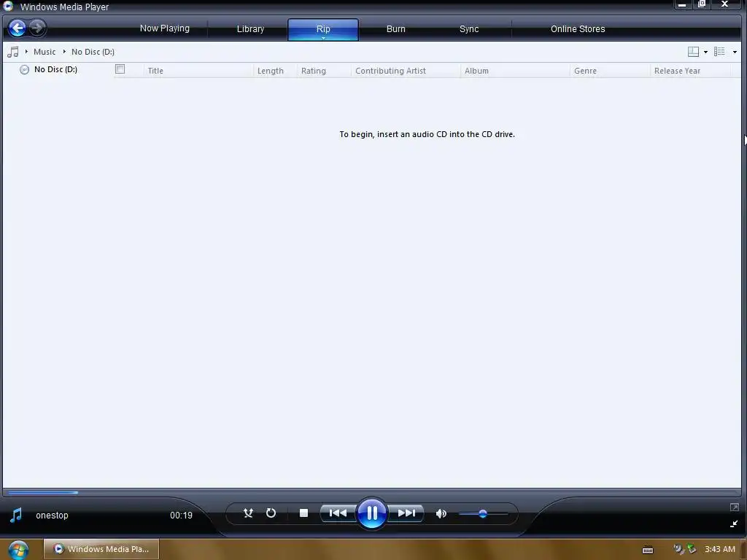Viewport: 747px width, 560px height.
Task: Mute the volume speaker icon
Action: 441,513
